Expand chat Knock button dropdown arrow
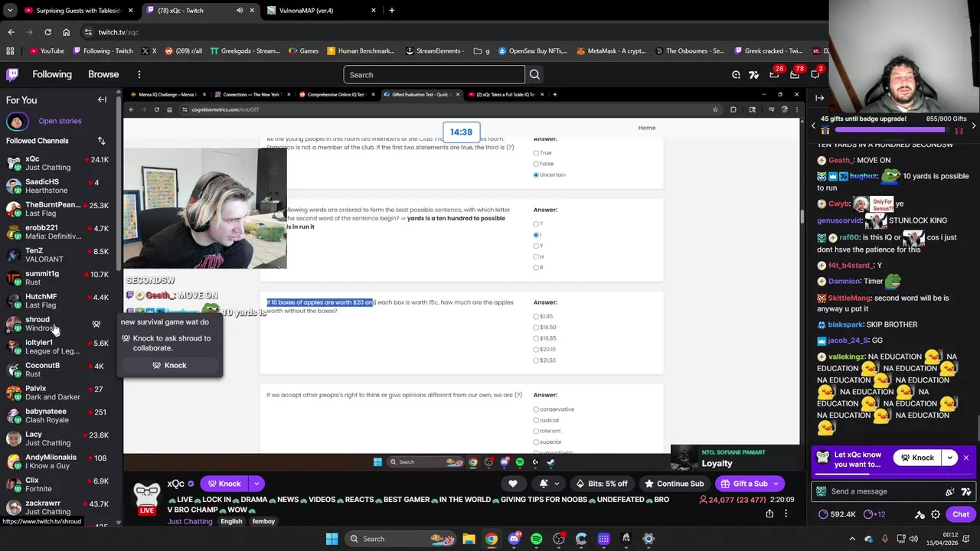 pos(950,458)
